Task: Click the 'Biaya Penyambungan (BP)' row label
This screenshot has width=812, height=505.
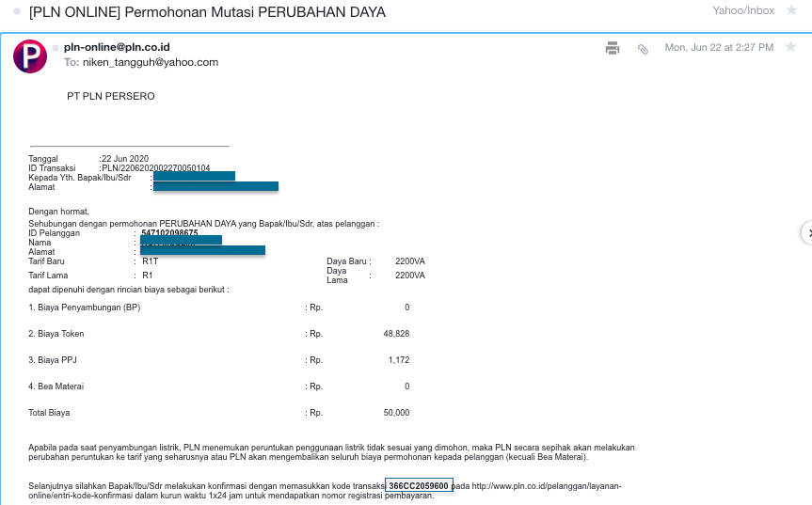Action: (85, 308)
